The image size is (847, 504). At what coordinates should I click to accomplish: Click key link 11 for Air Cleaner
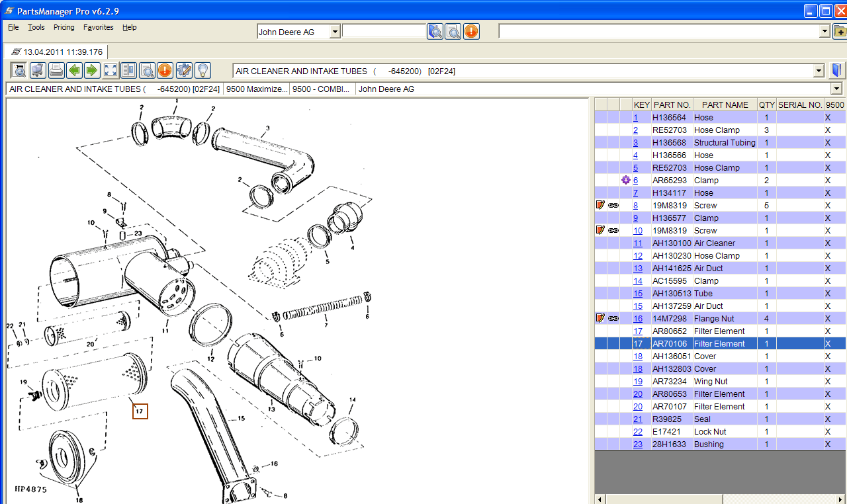[638, 243]
